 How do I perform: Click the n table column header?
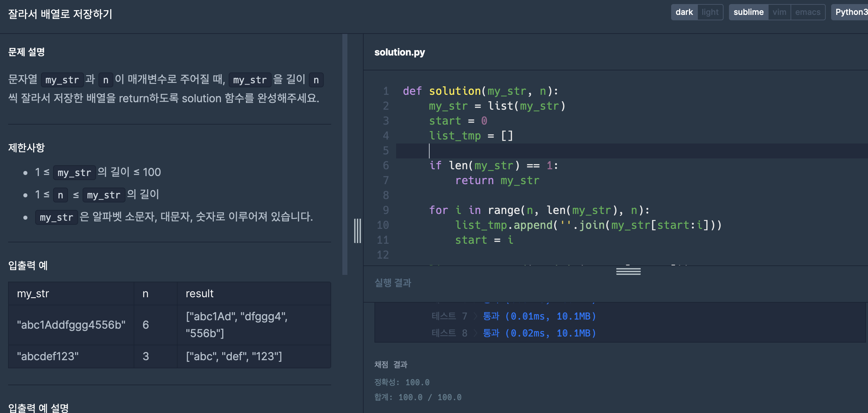(x=156, y=294)
